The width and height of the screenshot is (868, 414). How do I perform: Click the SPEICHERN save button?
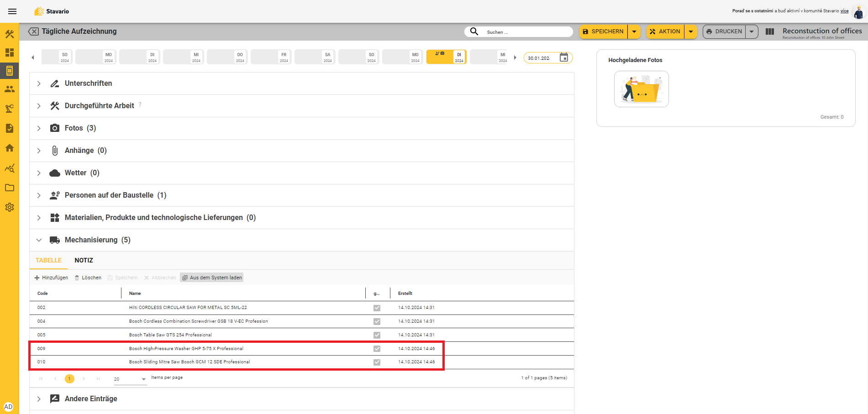coord(604,31)
